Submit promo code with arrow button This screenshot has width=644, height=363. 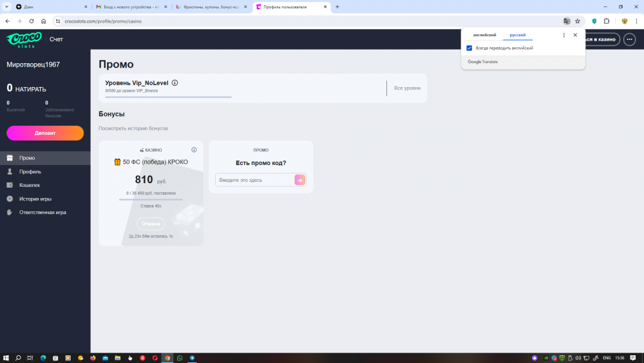point(299,180)
